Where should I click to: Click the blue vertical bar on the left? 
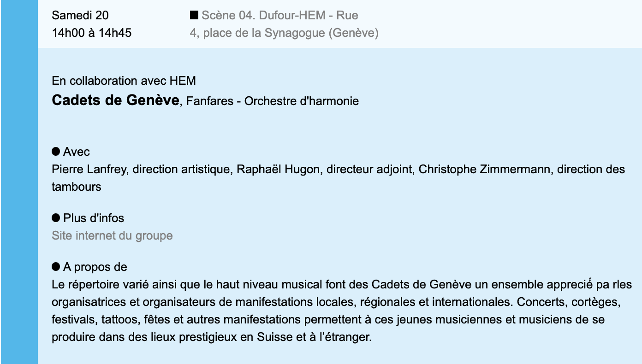click(x=19, y=182)
